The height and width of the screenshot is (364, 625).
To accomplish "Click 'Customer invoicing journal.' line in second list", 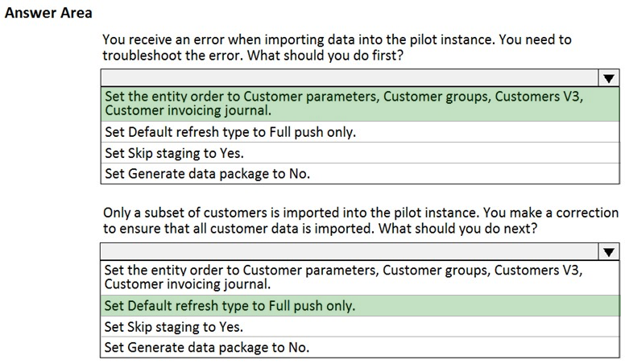I will (x=188, y=284).
